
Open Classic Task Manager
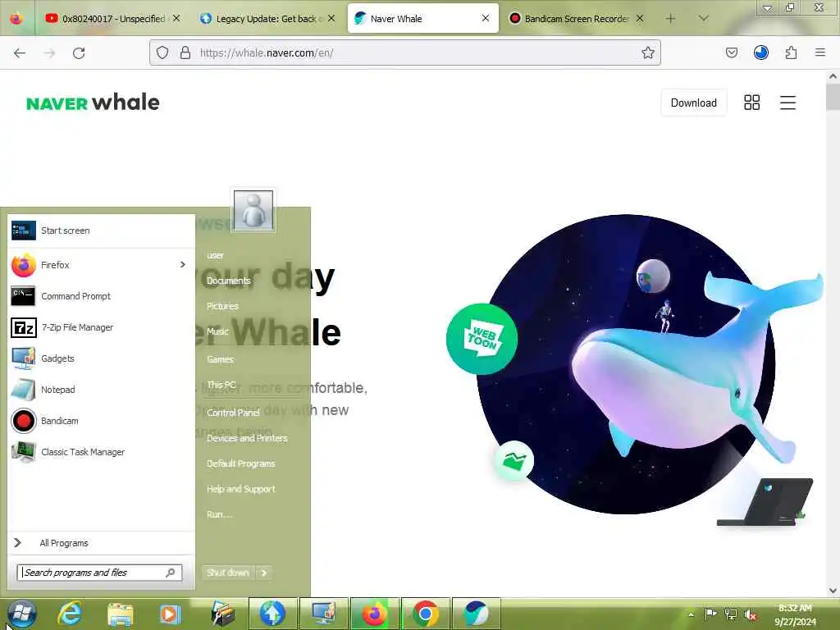coord(102,452)
